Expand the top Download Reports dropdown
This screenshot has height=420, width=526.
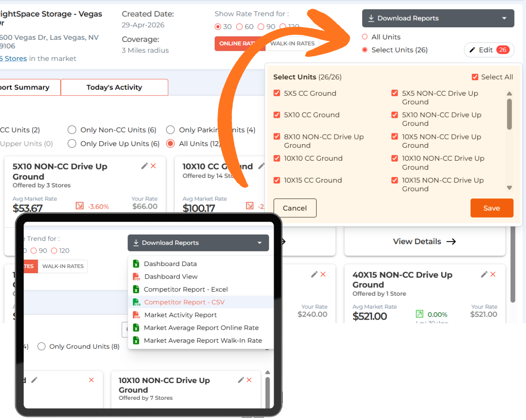pyautogui.click(x=438, y=18)
